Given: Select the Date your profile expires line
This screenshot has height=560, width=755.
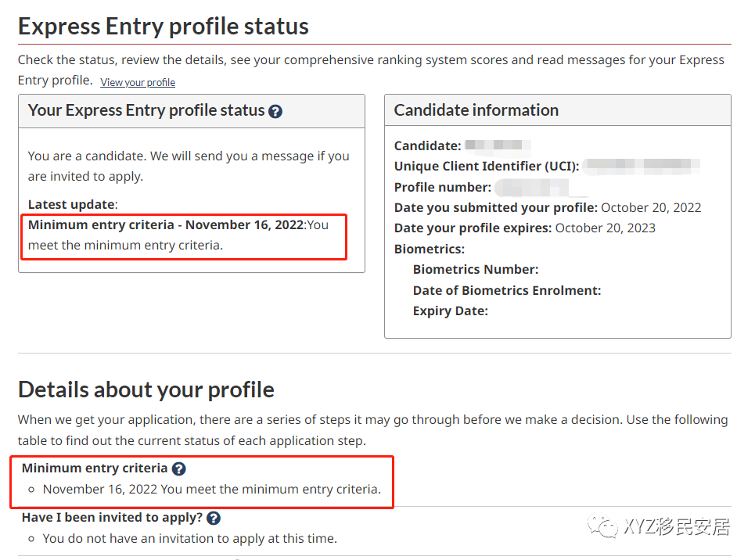Looking at the screenshot, I should point(525,228).
